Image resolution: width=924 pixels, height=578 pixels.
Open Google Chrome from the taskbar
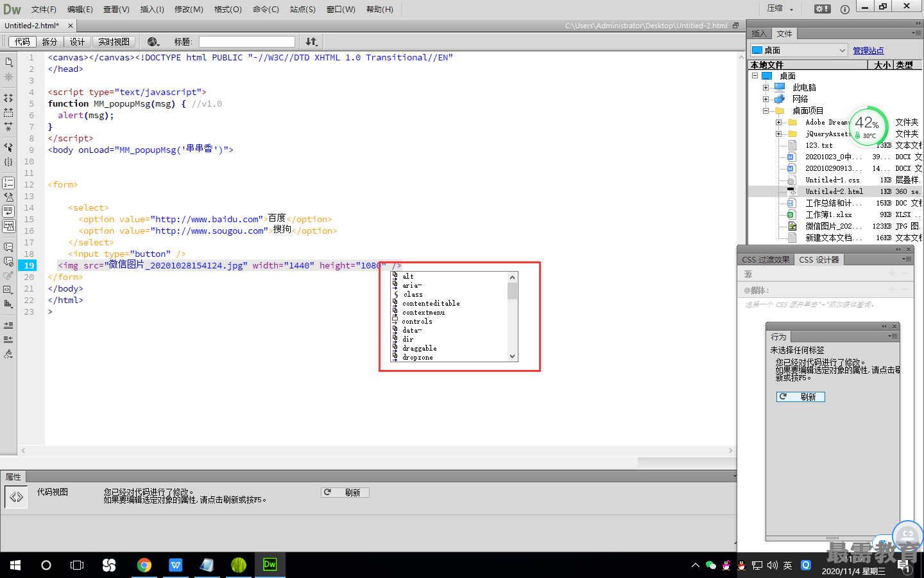[x=144, y=565]
